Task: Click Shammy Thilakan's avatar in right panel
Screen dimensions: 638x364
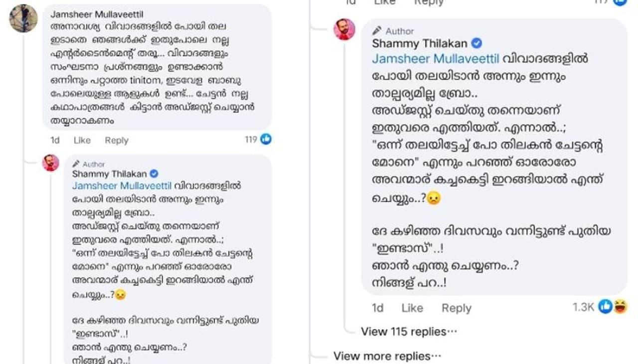Action: [344, 29]
